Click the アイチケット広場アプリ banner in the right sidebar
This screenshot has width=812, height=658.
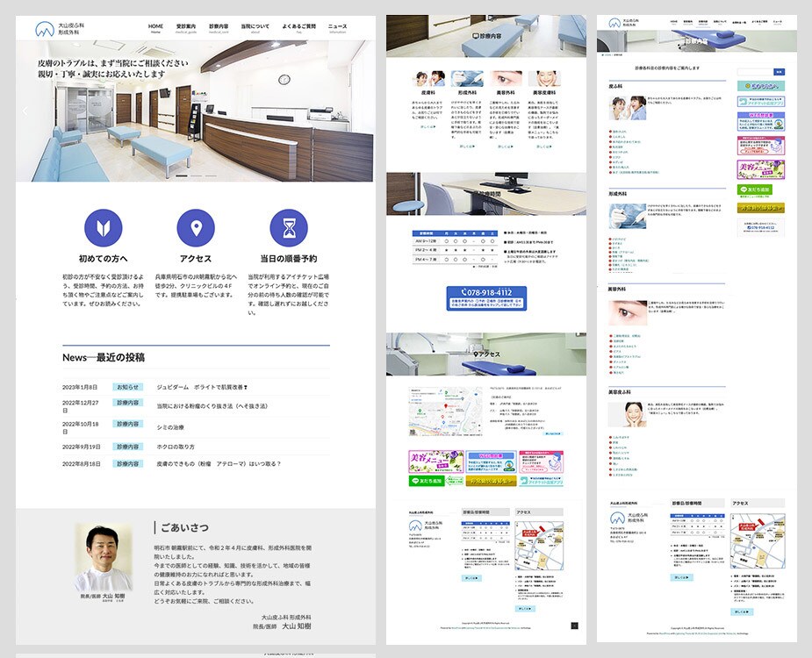click(x=761, y=102)
